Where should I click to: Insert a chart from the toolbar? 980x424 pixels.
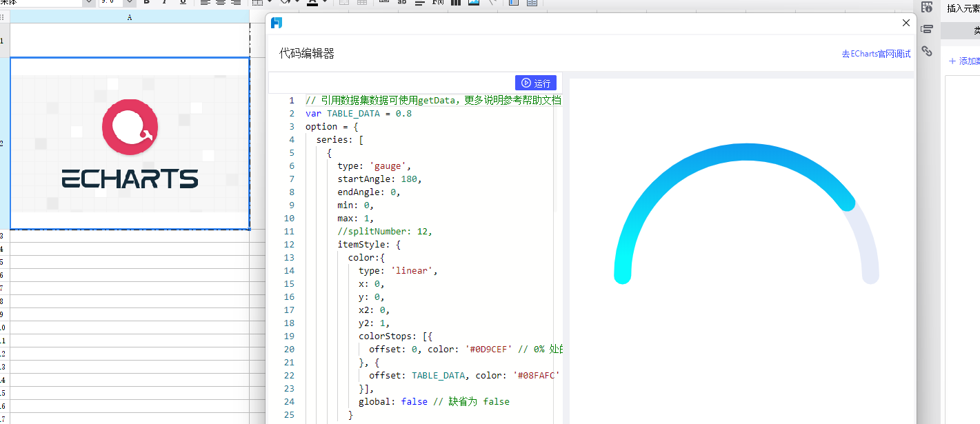pos(456,2)
